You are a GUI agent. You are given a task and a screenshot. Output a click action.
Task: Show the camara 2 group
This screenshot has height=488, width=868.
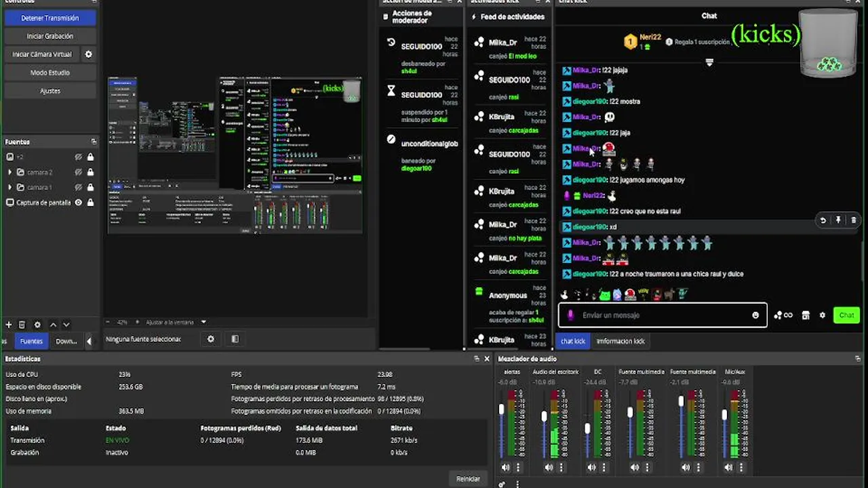[x=79, y=172]
